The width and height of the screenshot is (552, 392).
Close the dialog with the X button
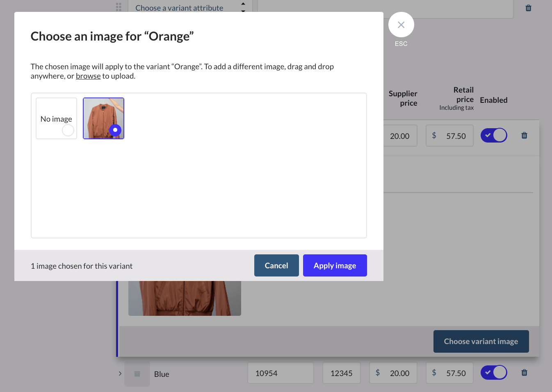pos(401,25)
